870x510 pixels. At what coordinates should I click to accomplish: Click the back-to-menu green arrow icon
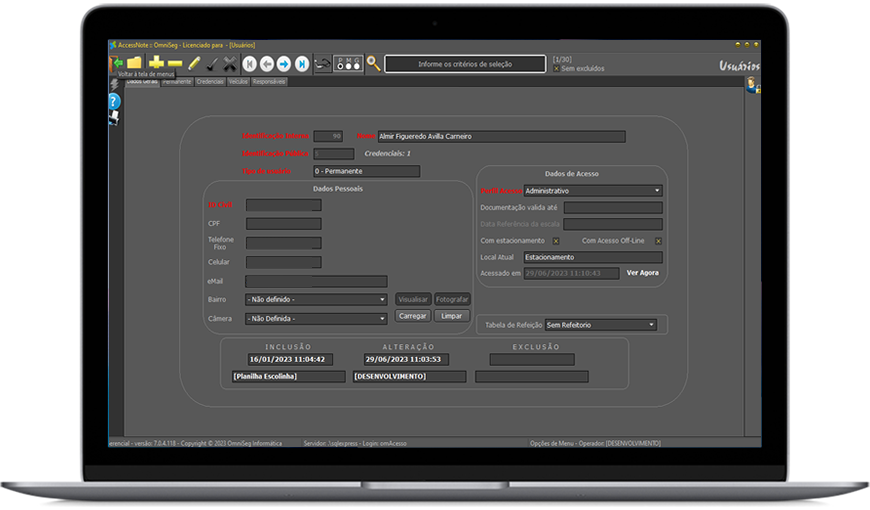tap(117, 62)
